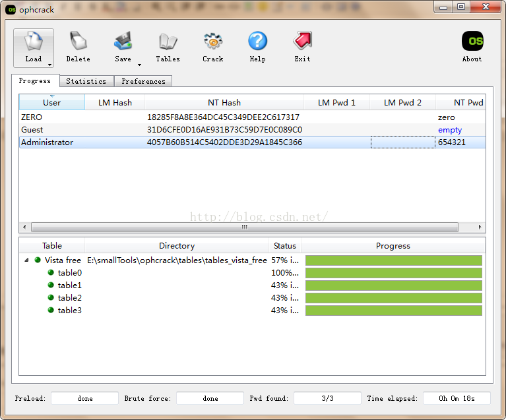506x420 pixels.
Task: Switch to the Progress tab
Action: pos(35,80)
